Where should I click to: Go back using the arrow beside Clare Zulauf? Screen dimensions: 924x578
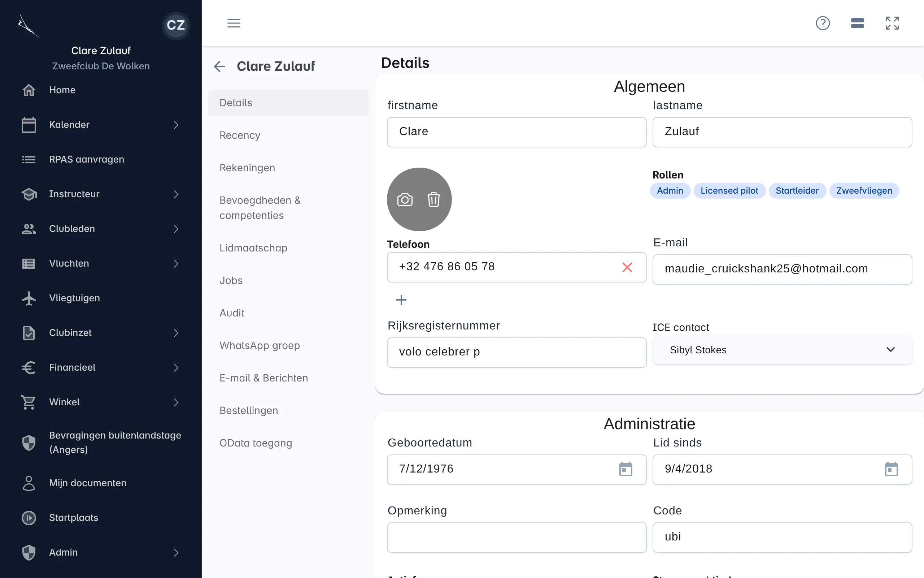[219, 66]
